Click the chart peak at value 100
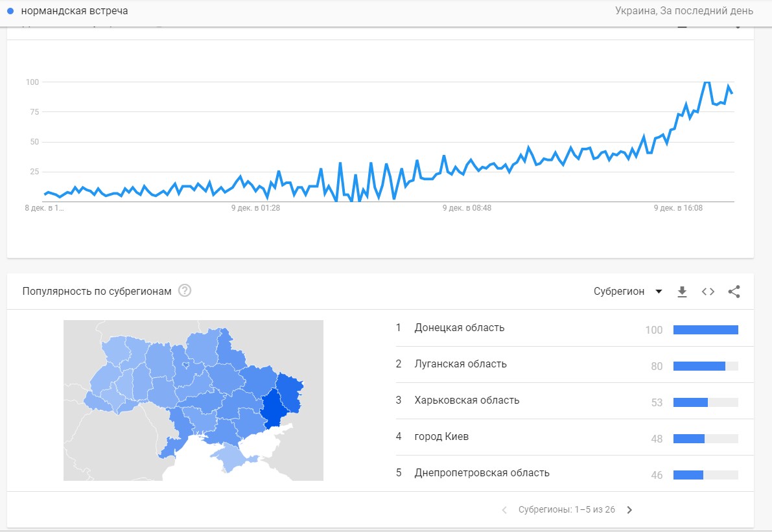The height and width of the screenshot is (532, 772). pyautogui.click(x=707, y=82)
